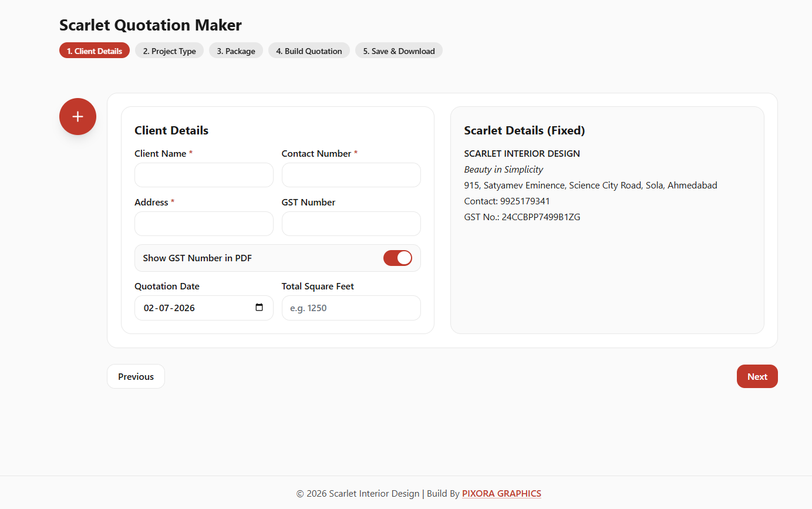
Task: Click the Total Square Feet field
Action: click(x=351, y=308)
